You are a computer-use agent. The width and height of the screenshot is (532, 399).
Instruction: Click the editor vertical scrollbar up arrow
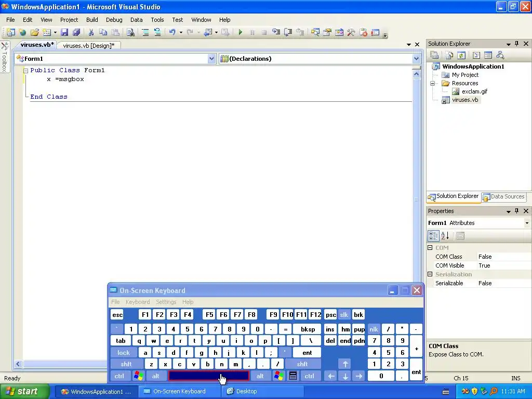pos(416,74)
